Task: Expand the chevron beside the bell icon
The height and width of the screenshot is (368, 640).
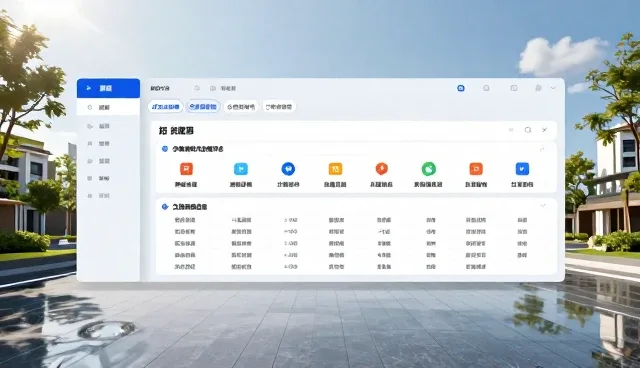Action: pos(553,88)
